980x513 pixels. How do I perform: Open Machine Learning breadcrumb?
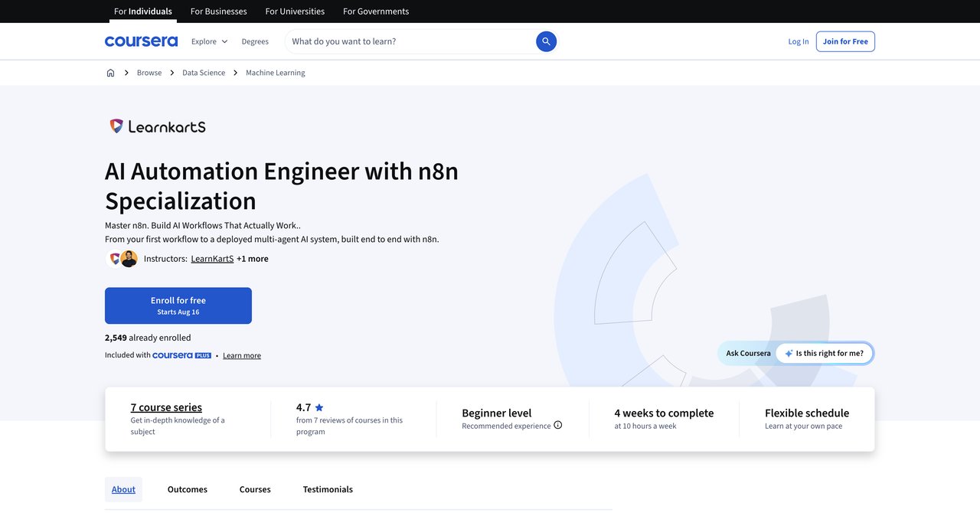pos(275,73)
